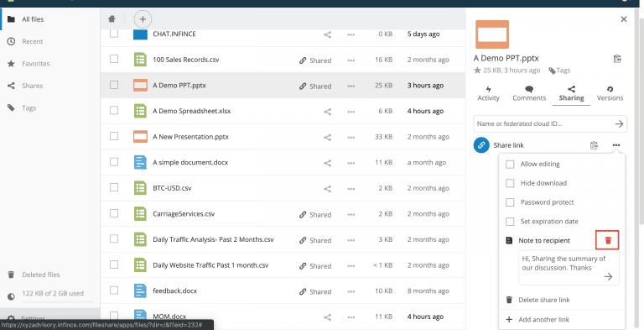Open more actions menu for A New Presentation.pptx
This screenshot has height=330, width=644.
coord(351,138)
